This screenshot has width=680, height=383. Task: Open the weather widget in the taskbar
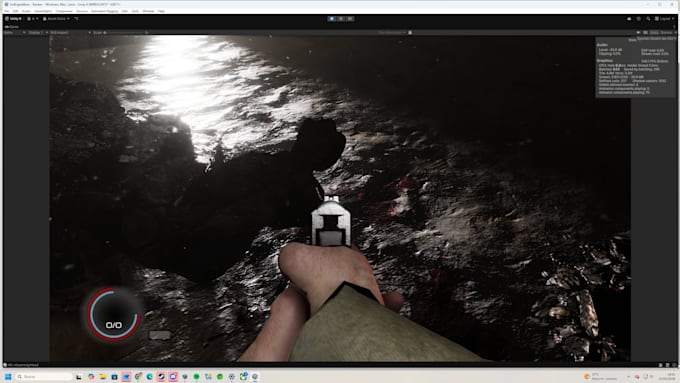pyautogui.click(x=601, y=376)
